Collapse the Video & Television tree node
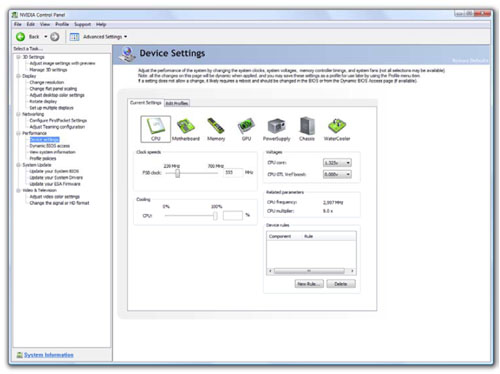The width and height of the screenshot is (500, 374). coord(18,190)
